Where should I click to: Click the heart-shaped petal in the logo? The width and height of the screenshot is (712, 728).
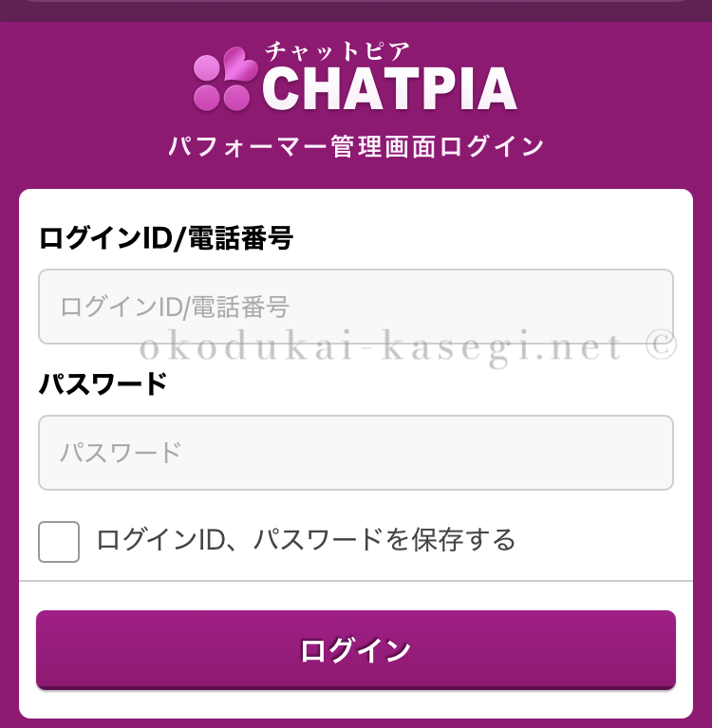pos(238,67)
